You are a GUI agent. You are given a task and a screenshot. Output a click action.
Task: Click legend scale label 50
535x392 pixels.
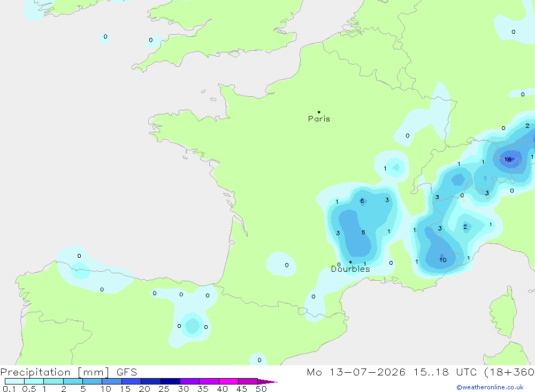[x=261, y=389]
